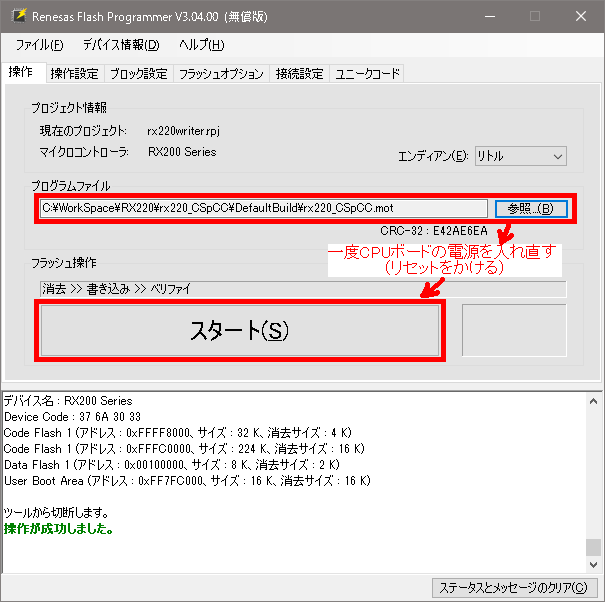Close the Renesas Flash Programmer window
605x602 pixels.
coord(581,16)
